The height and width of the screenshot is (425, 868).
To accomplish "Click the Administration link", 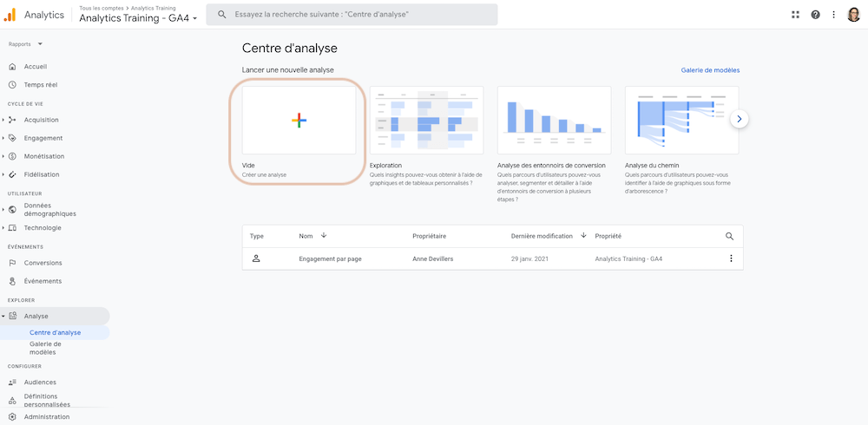I will pyautogui.click(x=47, y=416).
